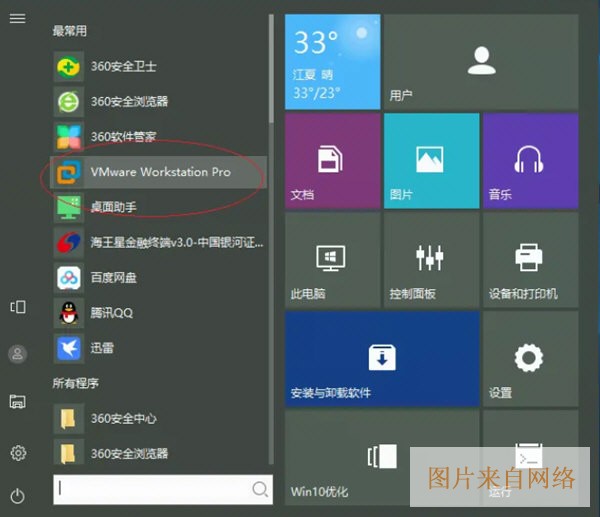Open the 控制面板 tile
The height and width of the screenshot is (517, 600).
[x=432, y=260]
